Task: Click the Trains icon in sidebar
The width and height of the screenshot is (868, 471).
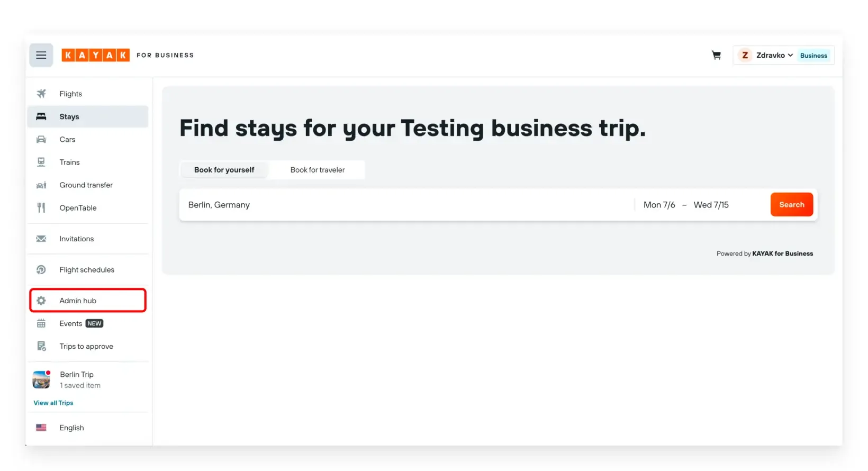Action: pos(41,162)
